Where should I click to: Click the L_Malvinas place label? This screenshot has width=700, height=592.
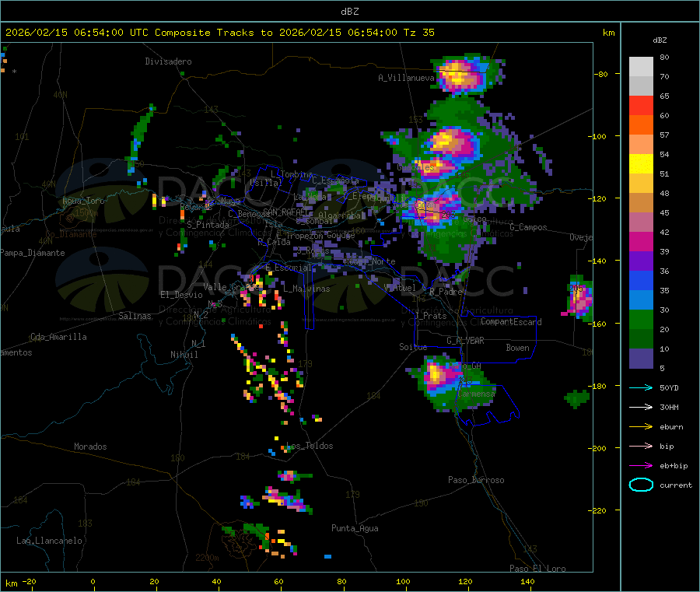tap(306, 289)
